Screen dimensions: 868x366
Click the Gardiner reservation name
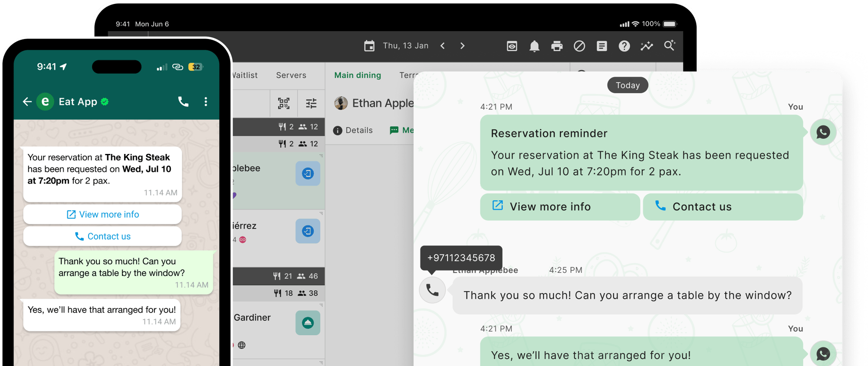[252, 317]
